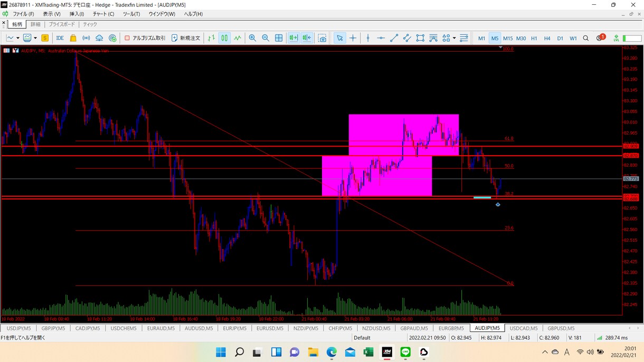Open Windows Start button in taskbar

(x=221, y=352)
